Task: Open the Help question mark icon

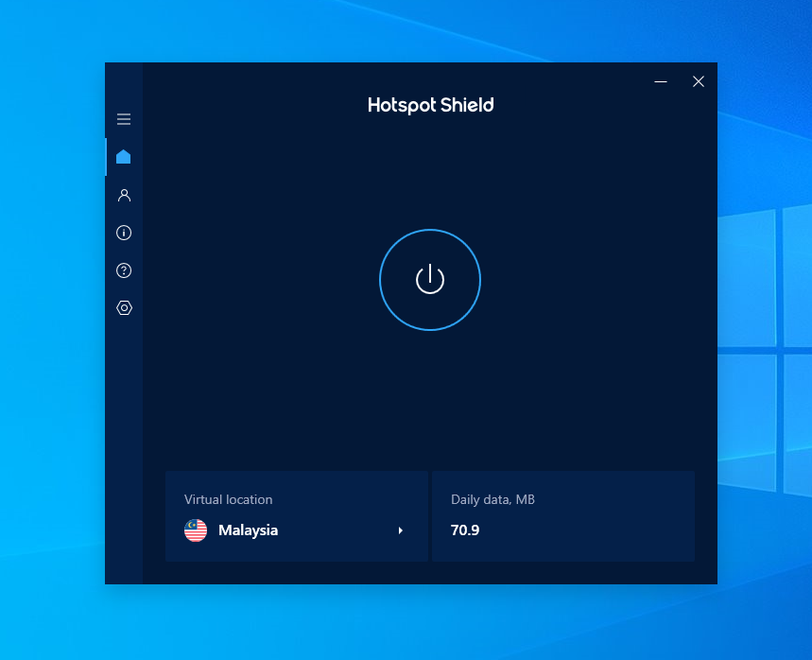Action: [x=124, y=270]
